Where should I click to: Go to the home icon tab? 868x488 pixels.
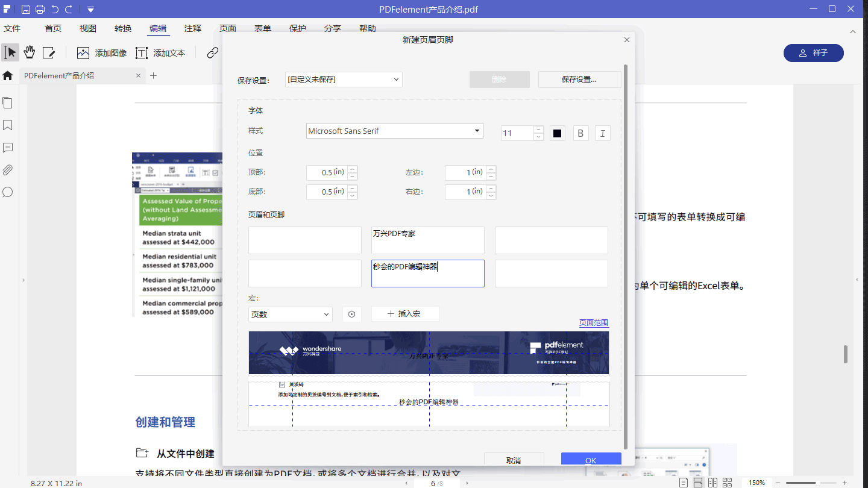click(8, 75)
